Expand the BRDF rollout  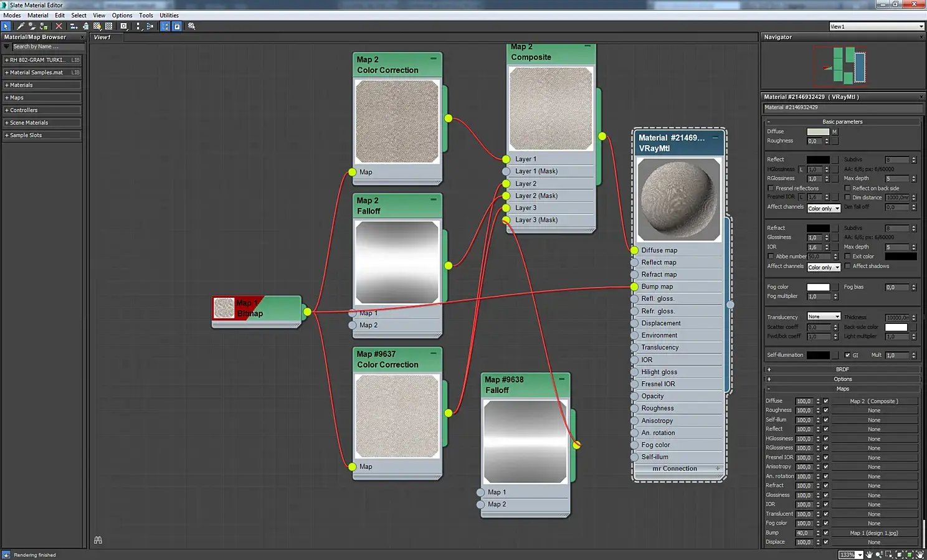click(x=842, y=369)
